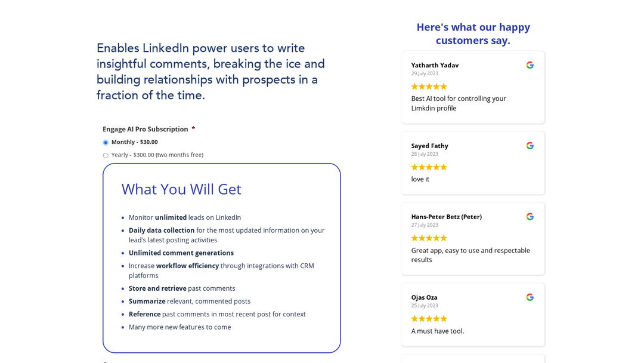Click the five stars on Sayed Fathy's review
The width and height of the screenshot is (644, 363).
pos(429,167)
